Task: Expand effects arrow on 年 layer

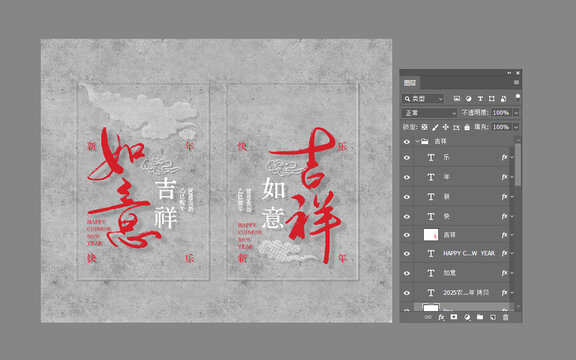Action: pos(512,177)
